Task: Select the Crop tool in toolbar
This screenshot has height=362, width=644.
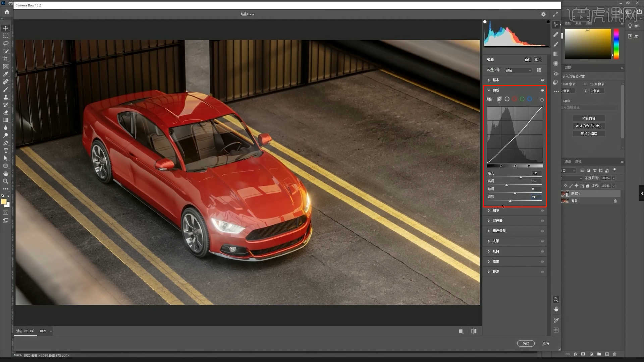Action: pos(6,59)
